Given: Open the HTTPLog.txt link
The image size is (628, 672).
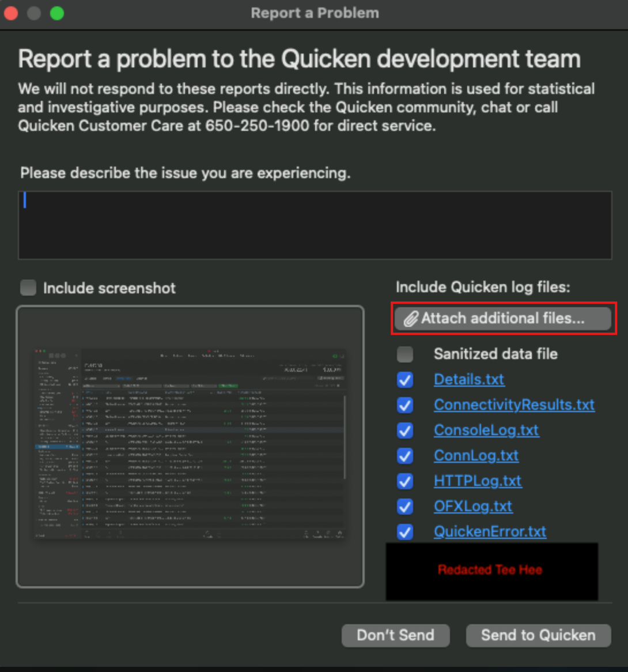Looking at the screenshot, I should point(478,481).
